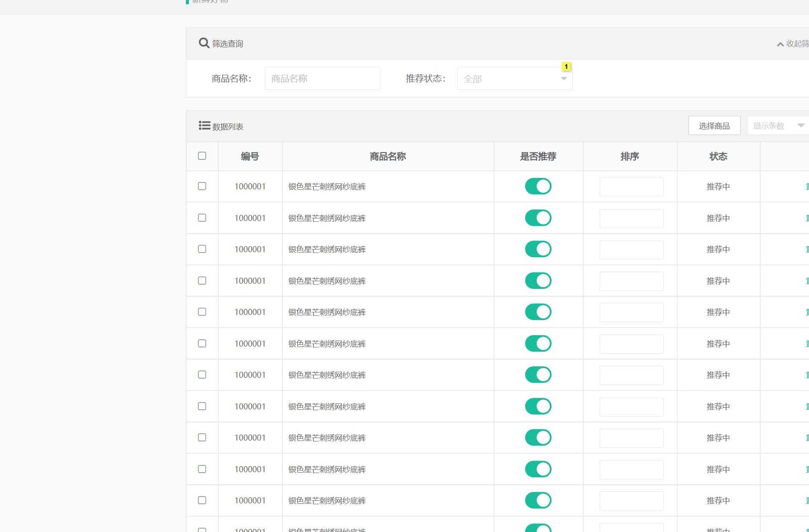Click the yellow "1" badge on 推荐状态
The image size is (809, 532).
point(566,67)
